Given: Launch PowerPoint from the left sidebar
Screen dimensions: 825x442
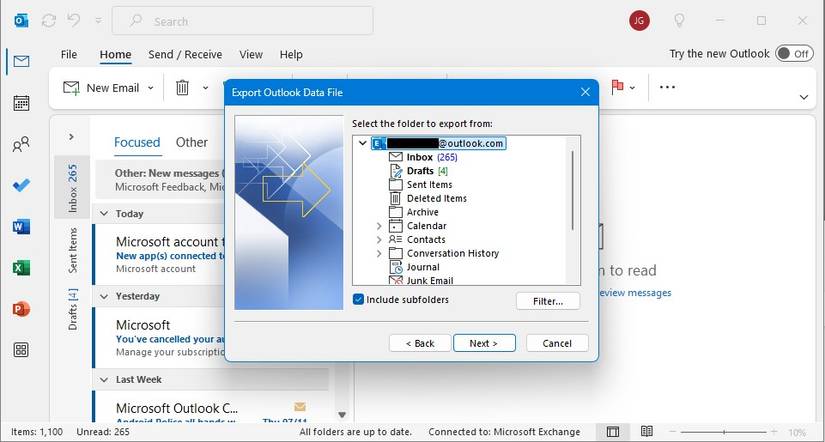Looking at the screenshot, I should 21,308.
